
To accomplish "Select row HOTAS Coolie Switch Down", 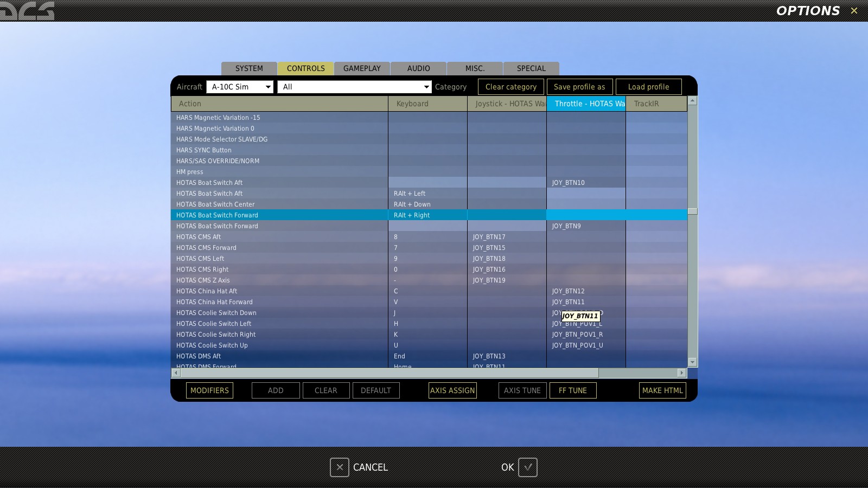I will click(429, 313).
